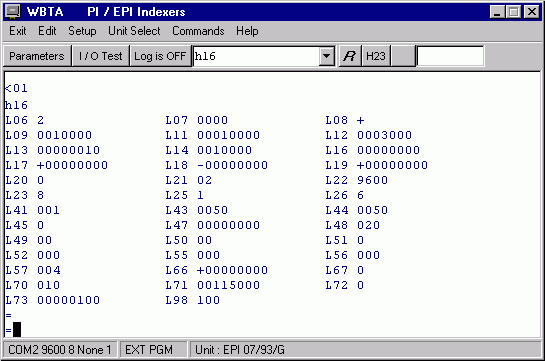545x361 pixels.
Task: Click the h16 command line in terminal
Action: point(16,105)
